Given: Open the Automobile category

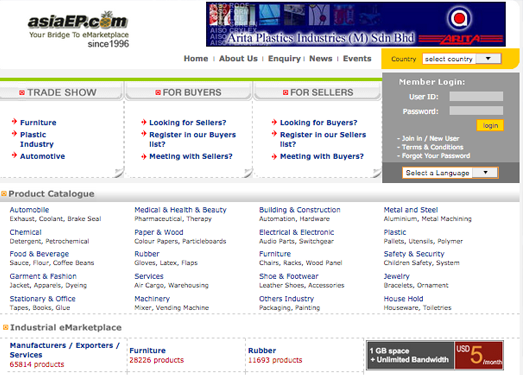Looking at the screenshot, I should (x=29, y=210).
